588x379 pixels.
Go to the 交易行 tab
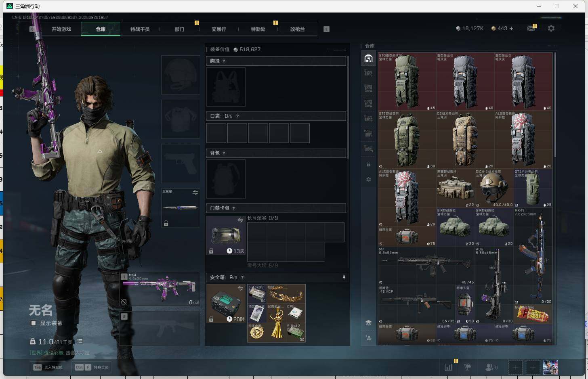tap(218, 29)
